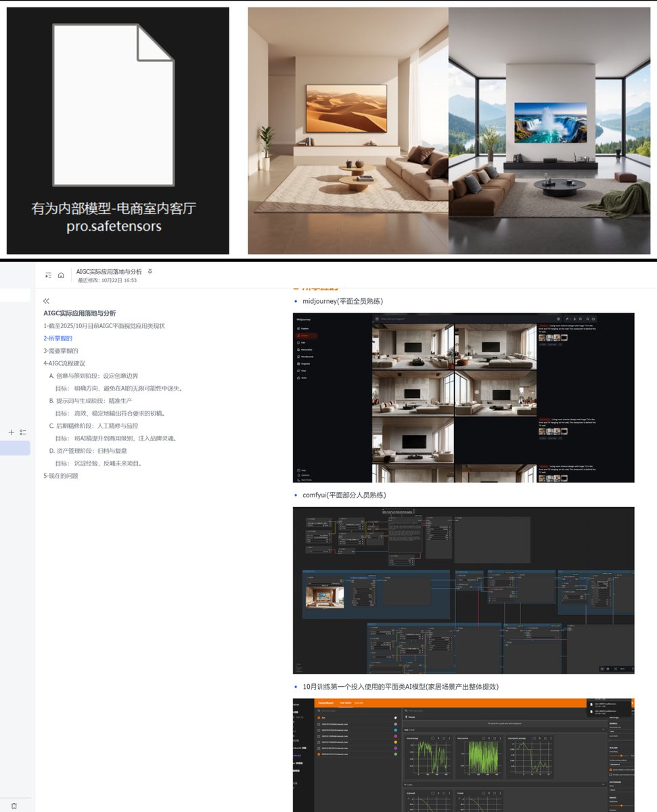The image size is (657, 812).
Task: Go to outline section 5-现在的问题
Action: tap(61, 476)
